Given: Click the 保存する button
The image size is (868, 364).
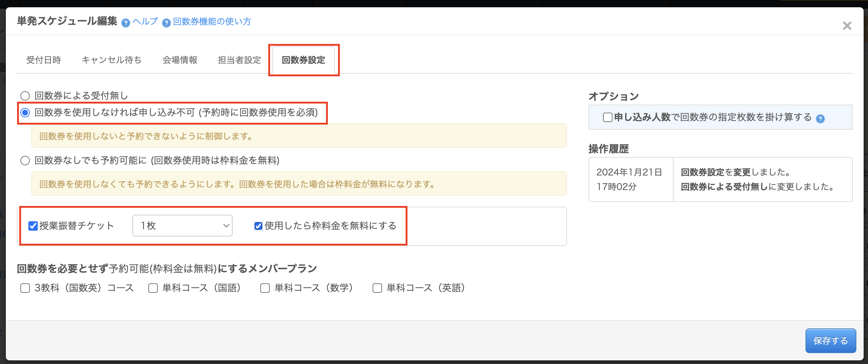Looking at the screenshot, I should (x=831, y=341).
